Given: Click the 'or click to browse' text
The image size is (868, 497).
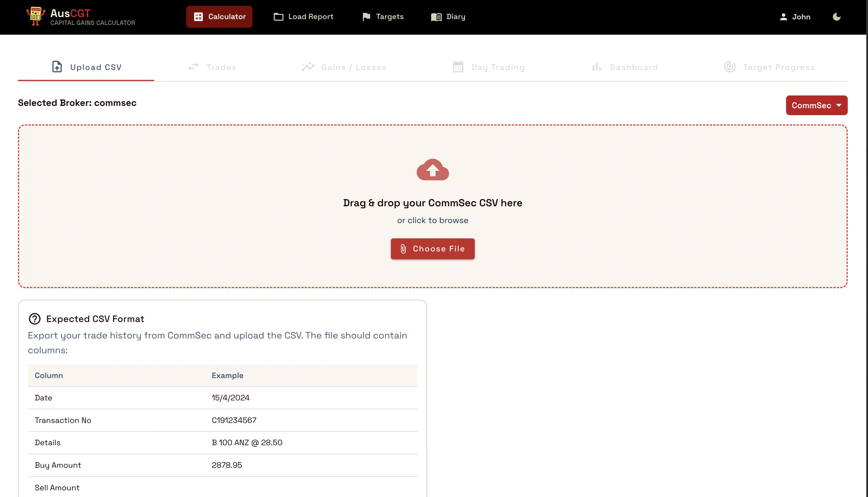Looking at the screenshot, I should 433,220.
